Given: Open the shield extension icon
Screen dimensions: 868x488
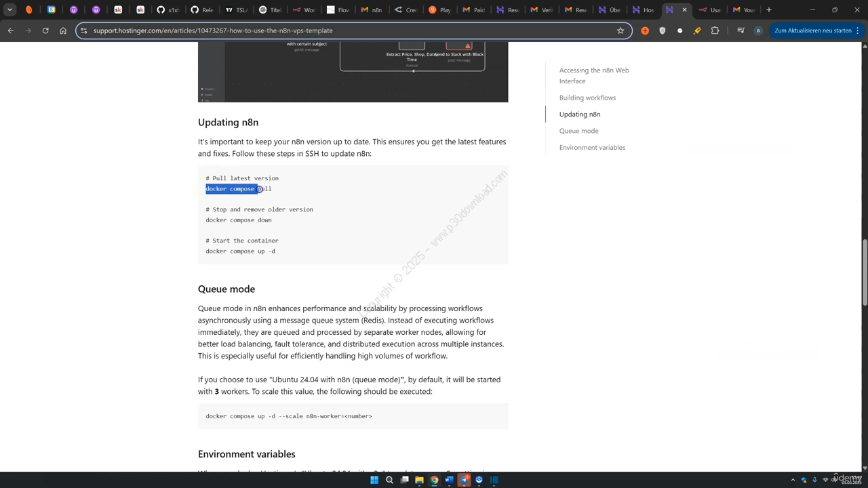Looking at the screenshot, I should pyautogui.click(x=663, y=30).
